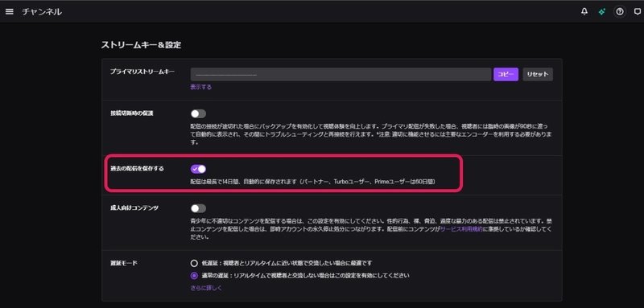Click the コピー button
644x308 pixels.
coord(506,74)
